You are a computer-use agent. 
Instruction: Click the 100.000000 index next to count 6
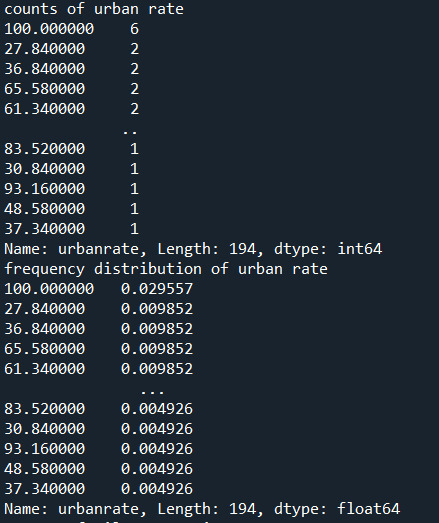tap(49, 29)
